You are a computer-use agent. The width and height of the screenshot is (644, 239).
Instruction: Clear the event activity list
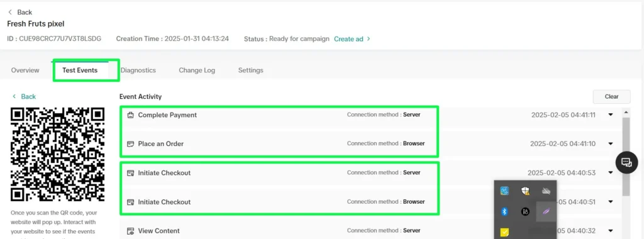click(x=611, y=96)
